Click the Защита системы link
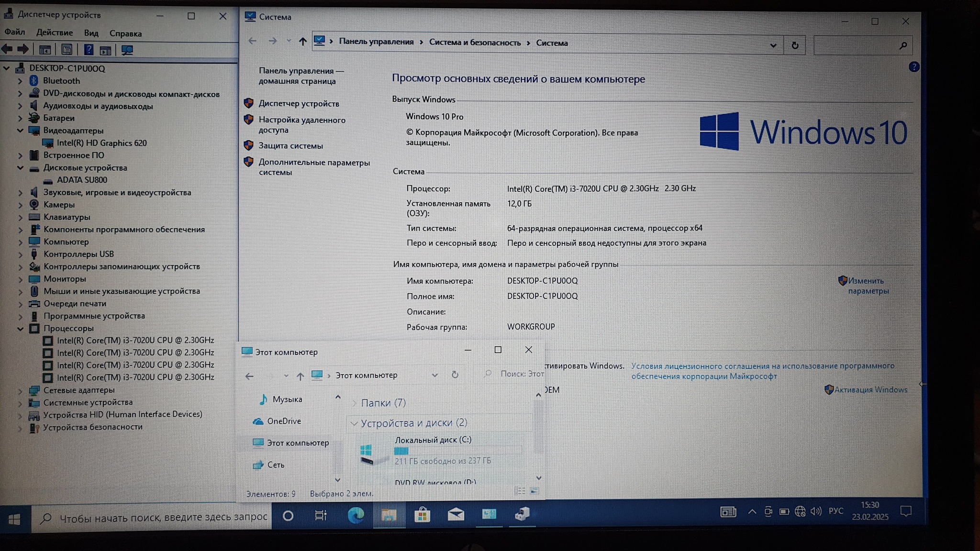The image size is (980, 551). coord(290,146)
